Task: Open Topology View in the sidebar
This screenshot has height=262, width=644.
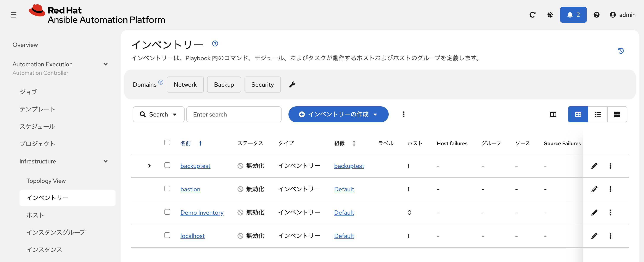Action: tap(46, 181)
